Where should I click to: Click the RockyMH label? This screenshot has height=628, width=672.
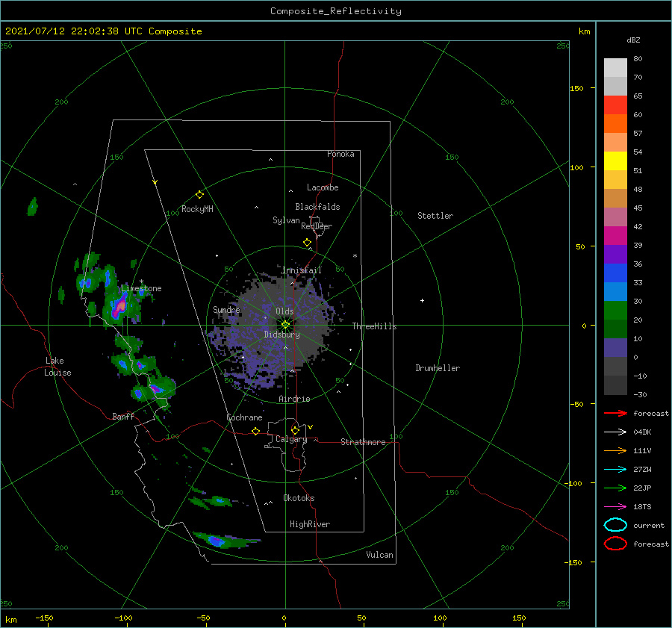tap(197, 209)
